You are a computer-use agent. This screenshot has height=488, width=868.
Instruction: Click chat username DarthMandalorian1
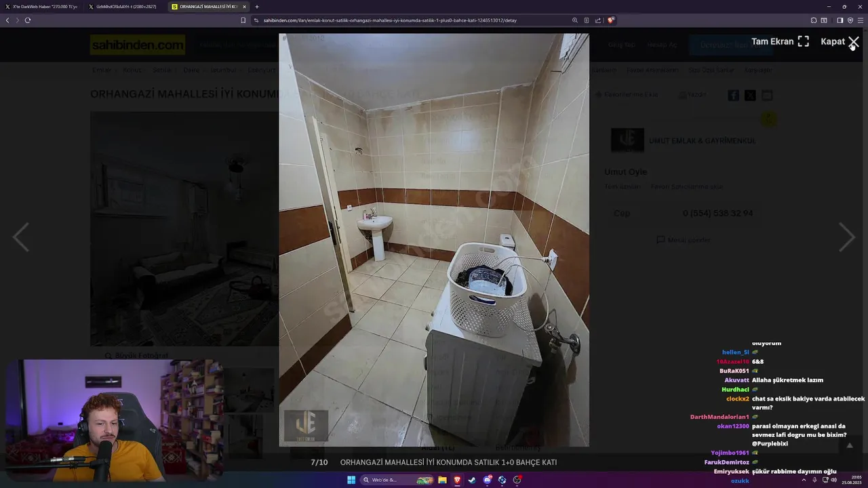click(719, 417)
